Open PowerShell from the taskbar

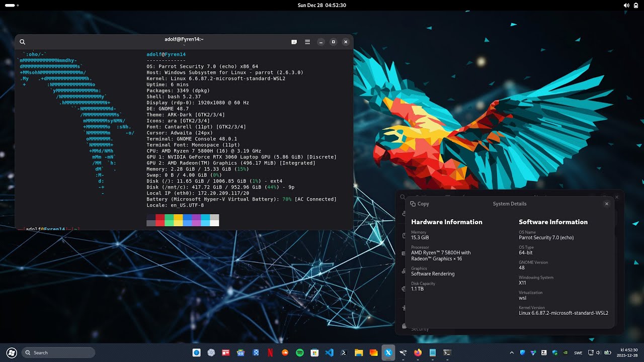(344, 352)
